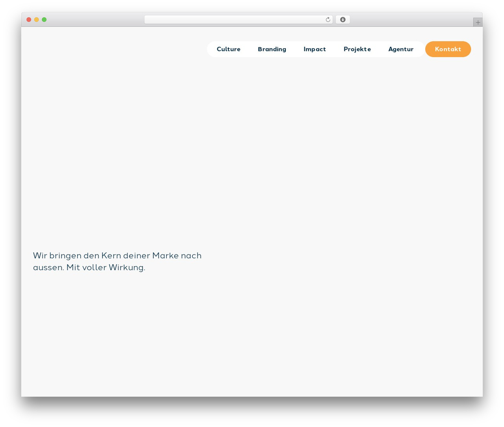
Task: Click the orange Kontakt button
Action: (448, 49)
